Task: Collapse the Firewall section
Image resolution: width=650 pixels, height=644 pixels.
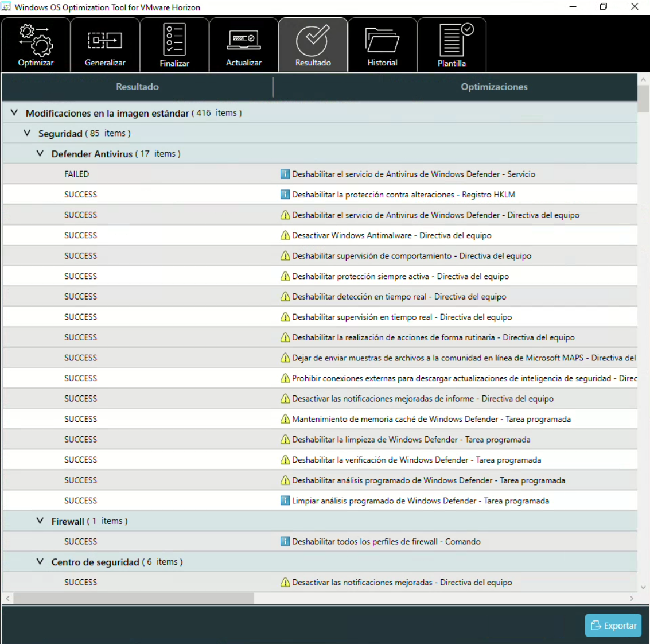Action: pos(40,521)
